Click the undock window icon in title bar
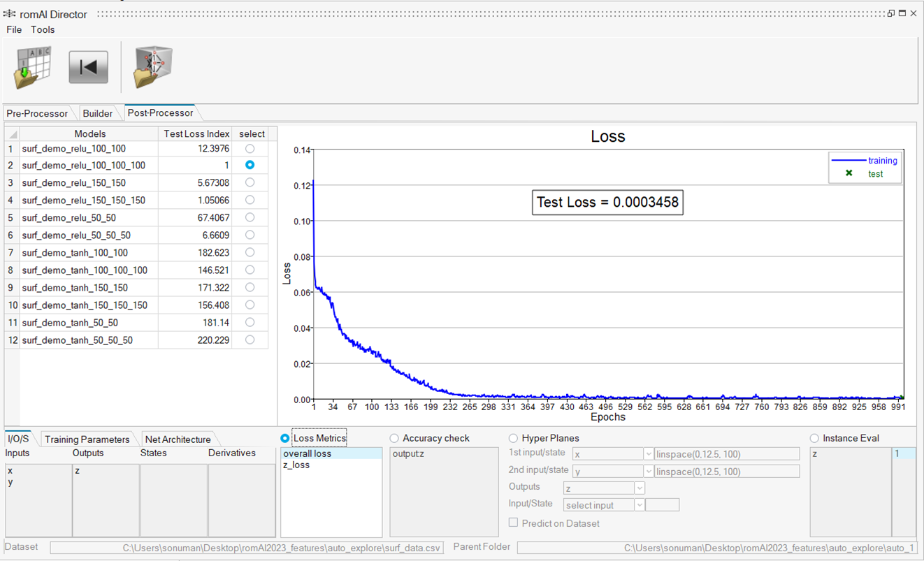This screenshot has height=561, width=924. click(x=890, y=13)
